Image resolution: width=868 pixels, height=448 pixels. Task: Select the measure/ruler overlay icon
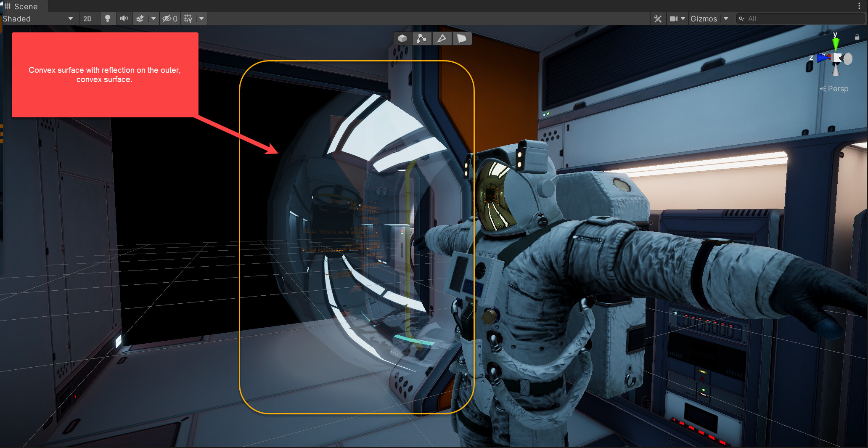point(442,38)
